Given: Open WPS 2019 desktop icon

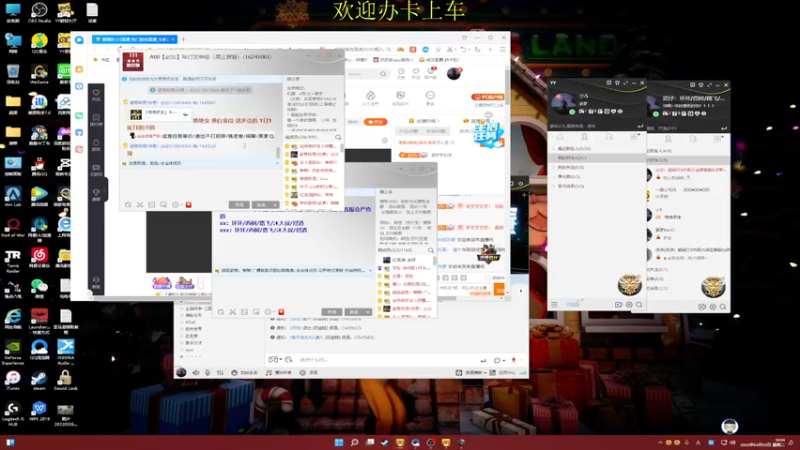Looking at the screenshot, I should [39, 411].
